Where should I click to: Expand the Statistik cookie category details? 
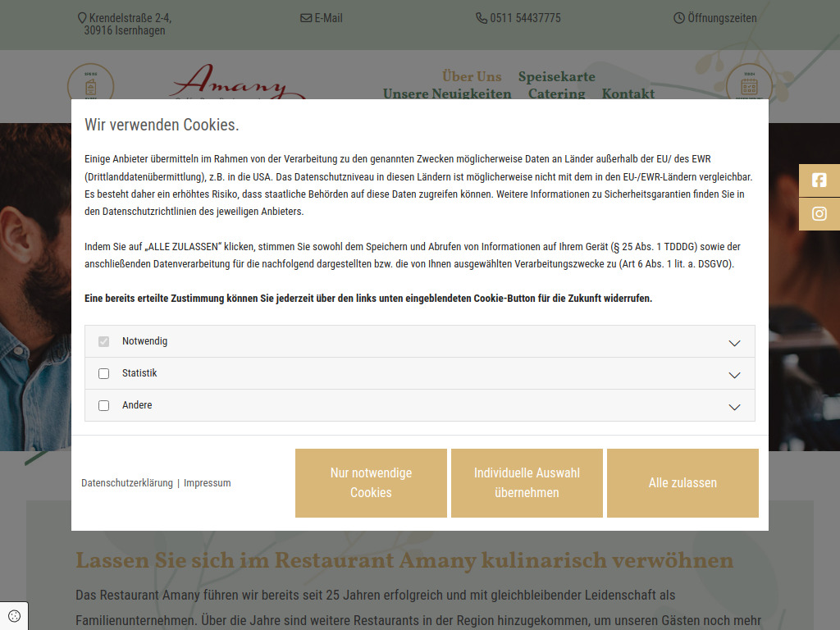pyautogui.click(x=735, y=373)
